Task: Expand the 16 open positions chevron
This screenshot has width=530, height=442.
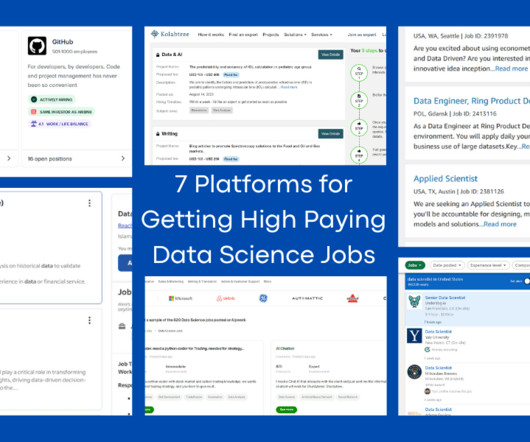Action: tap(123, 158)
